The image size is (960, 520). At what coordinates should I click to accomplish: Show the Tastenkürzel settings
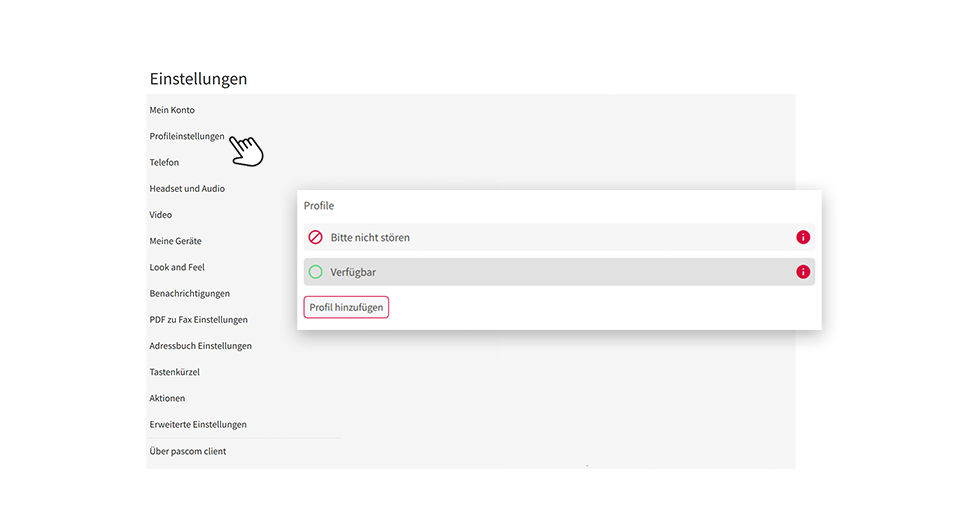click(x=174, y=372)
